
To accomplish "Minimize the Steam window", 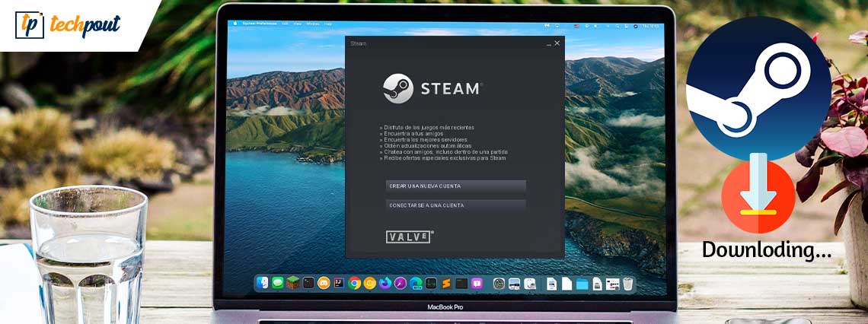I will pos(548,43).
